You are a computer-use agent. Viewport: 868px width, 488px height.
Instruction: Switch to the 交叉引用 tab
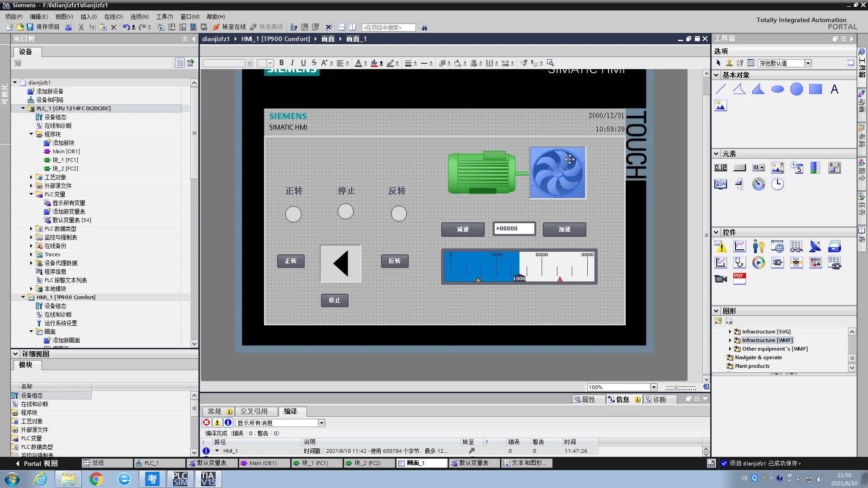(254, 411)
